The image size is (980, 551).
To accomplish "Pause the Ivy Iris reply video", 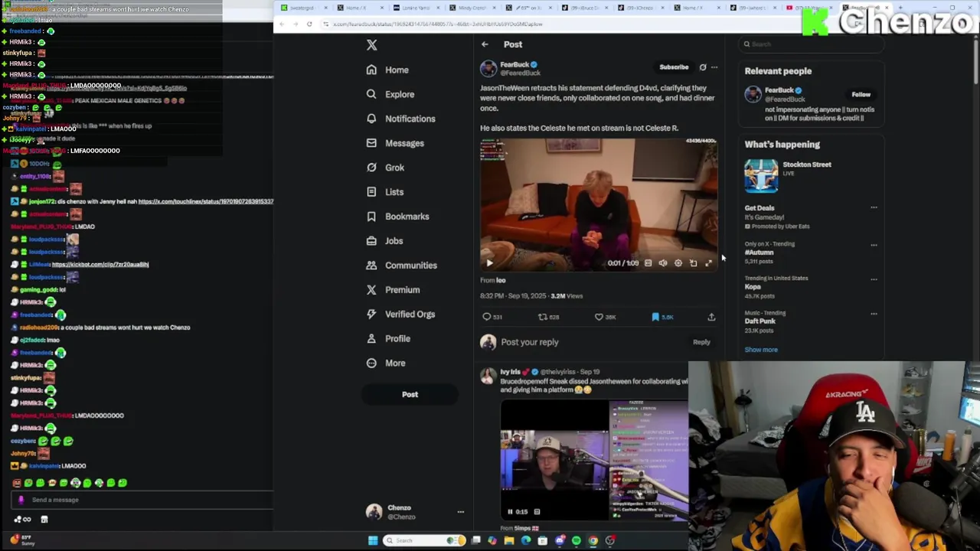I will (510, 512).
